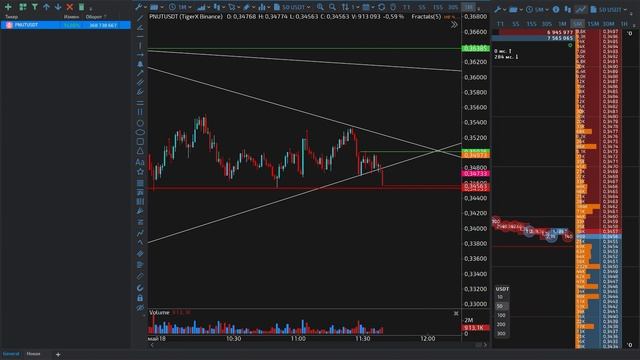Refresh the chart with the circular arrows icon

[x=381, y=7]
